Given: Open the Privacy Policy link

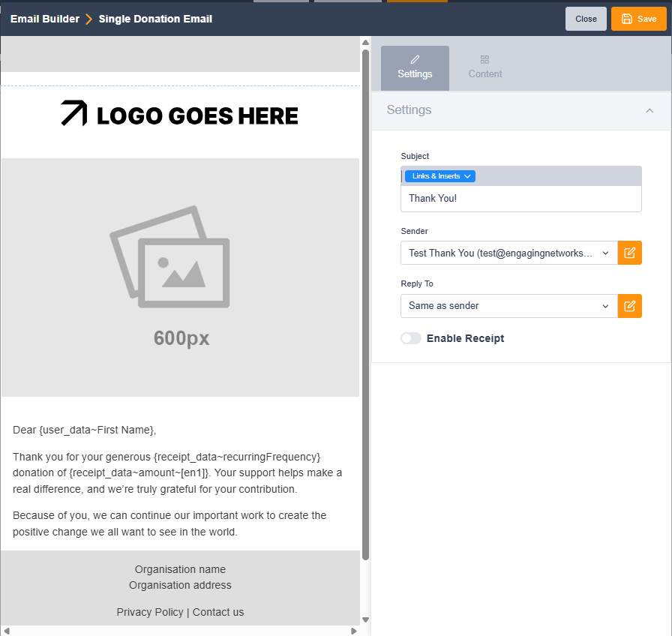Looking at the screenshot, I should pyautogui.click(x=150, y=612).
